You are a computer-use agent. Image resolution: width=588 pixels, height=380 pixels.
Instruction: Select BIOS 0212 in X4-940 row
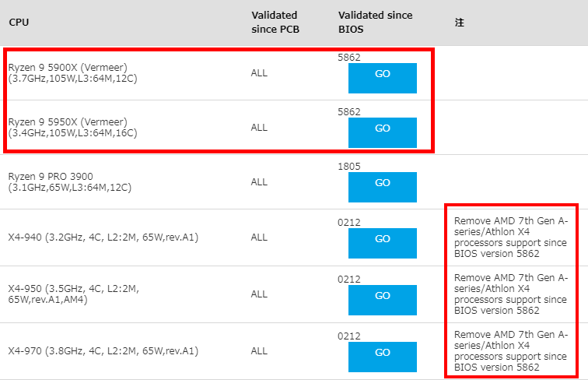(x=348, y=222)
